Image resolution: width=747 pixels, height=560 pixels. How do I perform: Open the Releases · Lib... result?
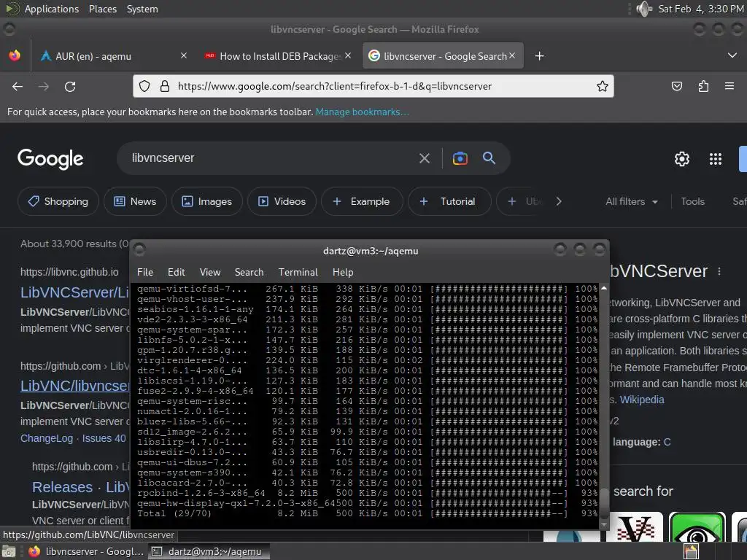80,487
